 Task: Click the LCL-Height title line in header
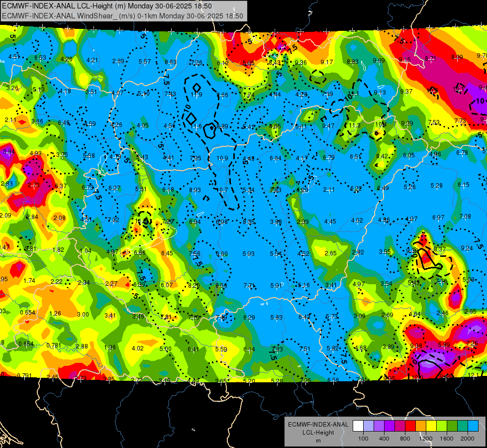pos(107,6)
